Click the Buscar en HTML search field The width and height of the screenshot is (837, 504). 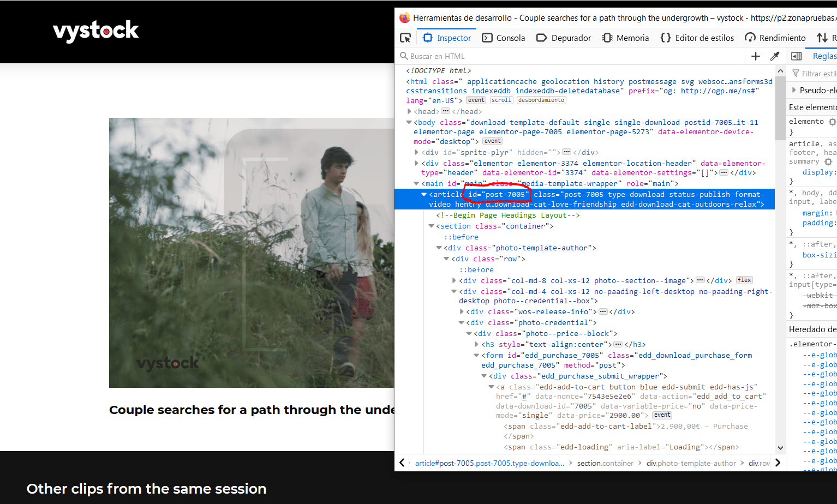[570, 56]
